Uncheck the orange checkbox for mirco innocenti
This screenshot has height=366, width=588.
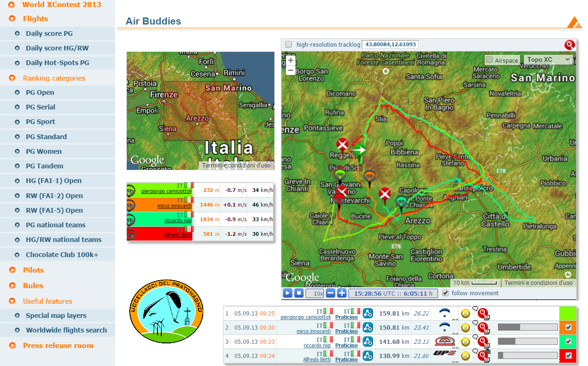568,327
